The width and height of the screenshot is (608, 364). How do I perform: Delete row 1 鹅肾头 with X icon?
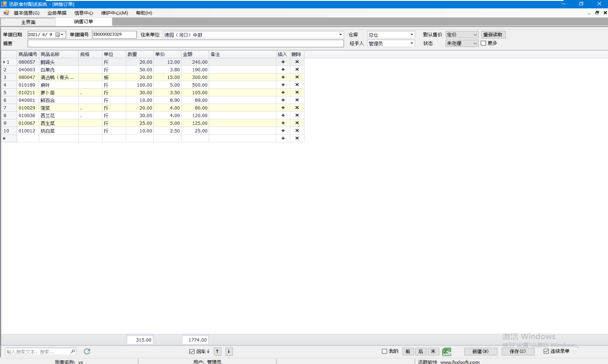pos(297,62)
